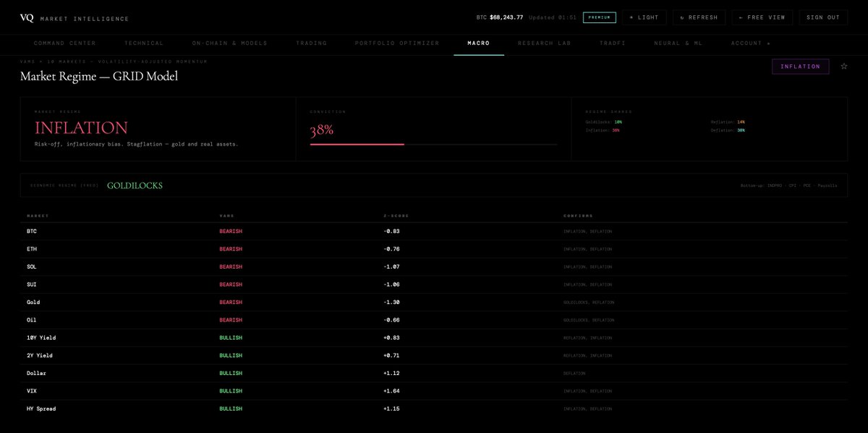Viewport: 868px width, 433px height.
Task: Select the Oil market row
Action: point(434,320)
